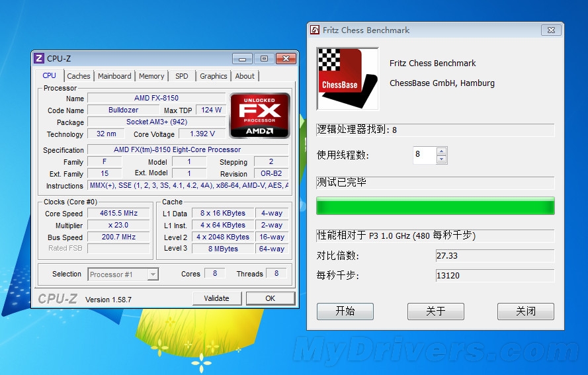Close the CPU-Z window
The height and width of the screenshot is (375, 588).
(285, 59)
